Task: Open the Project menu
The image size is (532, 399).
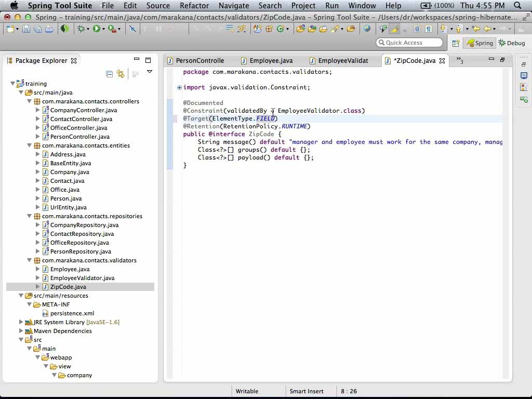Action: click(303, 5)
